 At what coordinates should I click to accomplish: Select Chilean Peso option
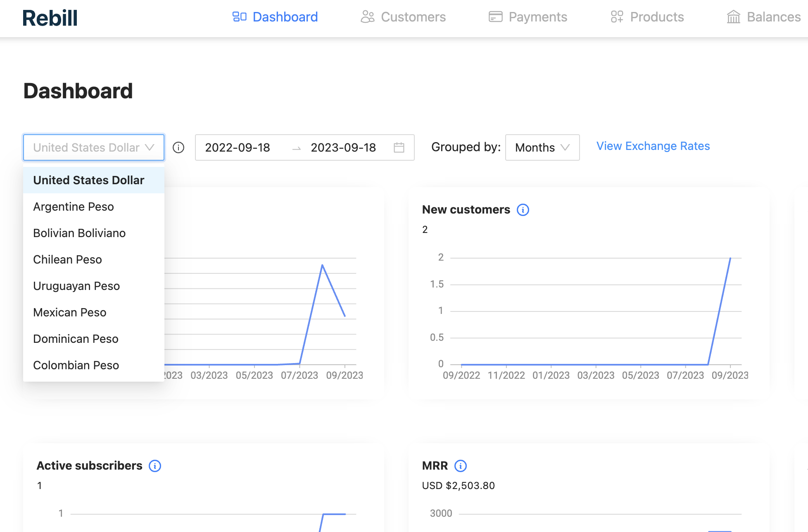(x=67, y=259)
